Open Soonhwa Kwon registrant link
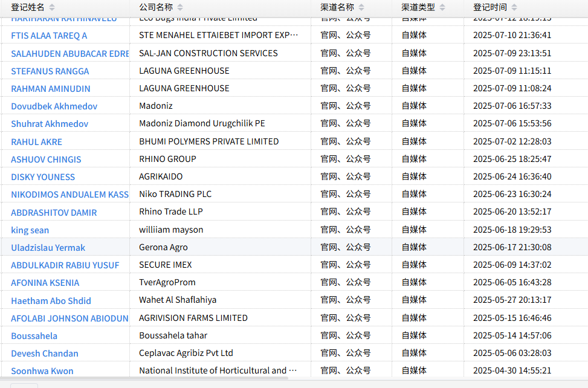Image resolution: width=588 pixels, height=388 pixels. pyautogui.click(x=42, y=371)
